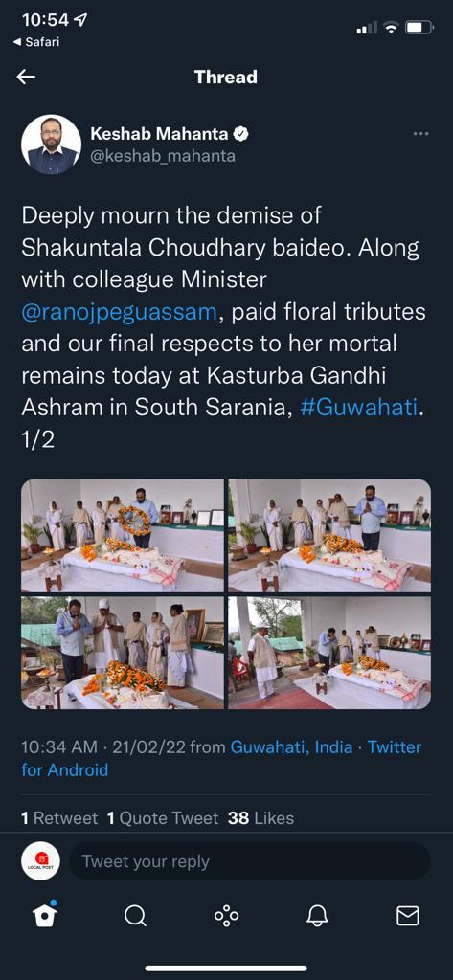
Task: Open the Search magnifier tab
Action: point(134,916)
